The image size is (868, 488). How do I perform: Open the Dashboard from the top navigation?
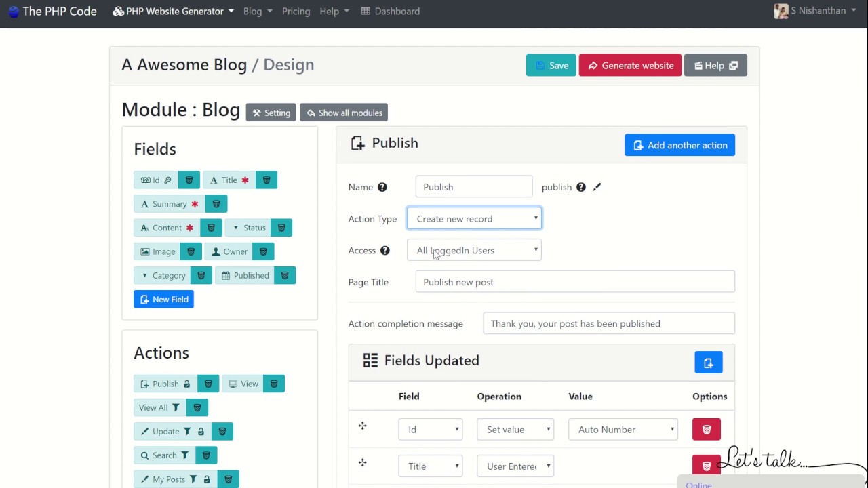(x=390, y=12)
